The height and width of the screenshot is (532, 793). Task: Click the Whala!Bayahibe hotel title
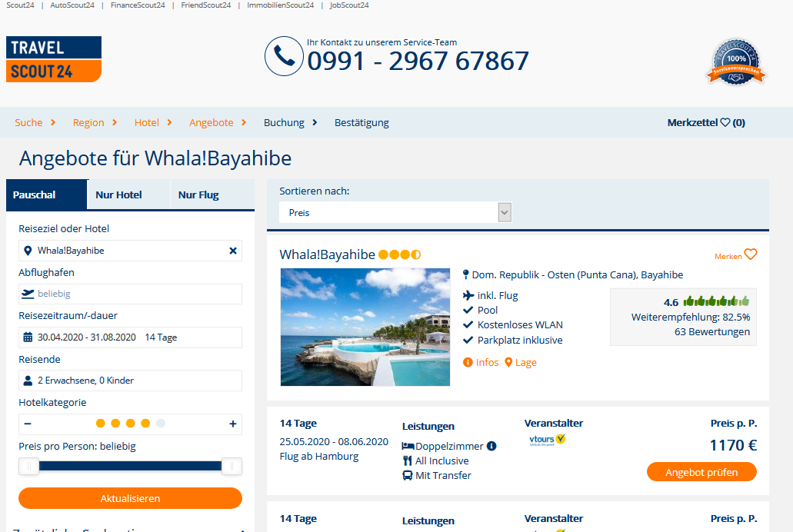(327, 254)
